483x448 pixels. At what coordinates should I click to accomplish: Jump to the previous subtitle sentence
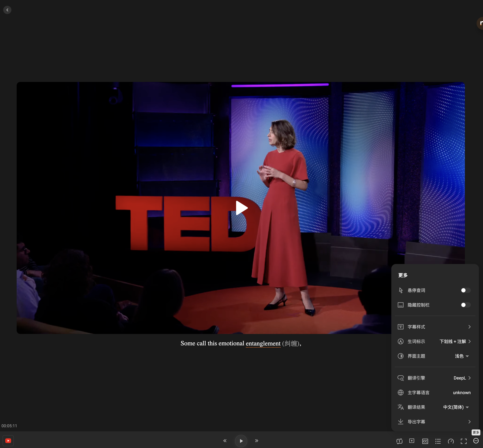(225, 441)
